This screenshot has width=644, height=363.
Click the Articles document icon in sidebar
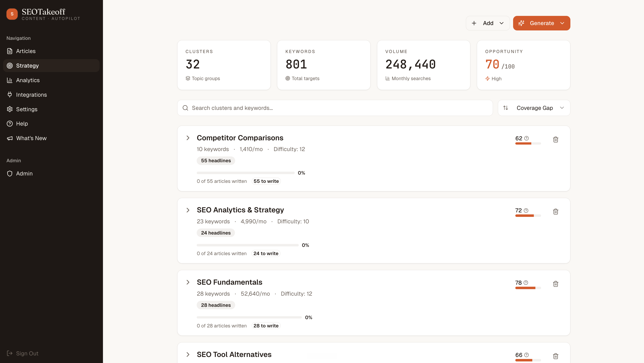point(9,51)
